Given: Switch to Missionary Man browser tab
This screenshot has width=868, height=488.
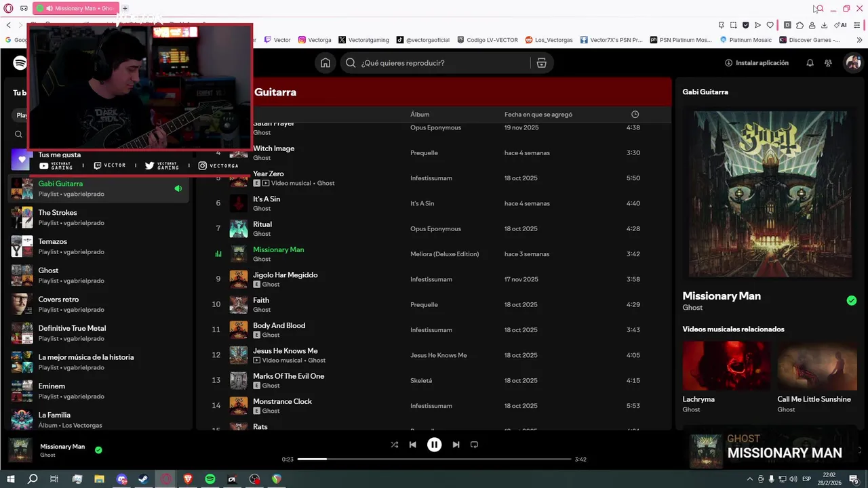Looking at the screenshot, I should [x=75, y=8].
